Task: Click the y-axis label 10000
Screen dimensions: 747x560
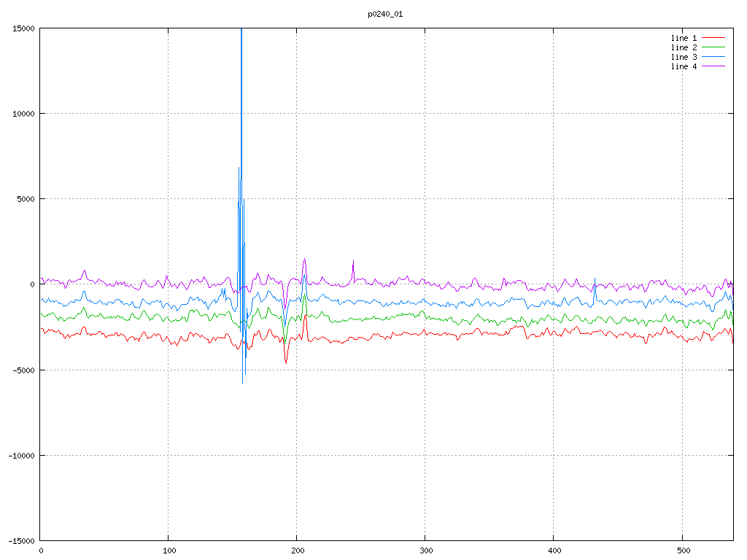Action: (23, 114)
